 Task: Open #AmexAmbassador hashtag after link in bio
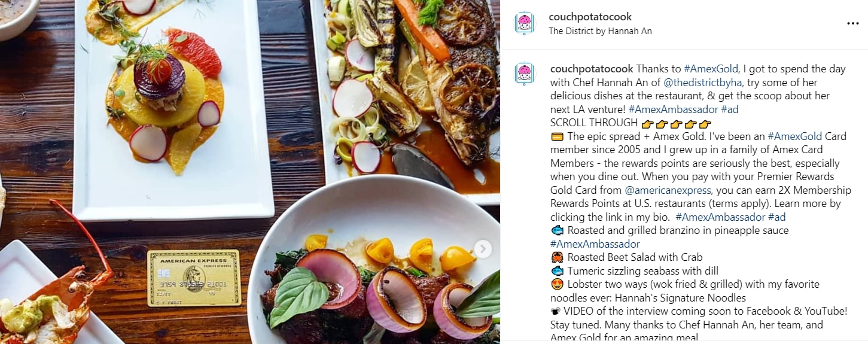point(720,217)
